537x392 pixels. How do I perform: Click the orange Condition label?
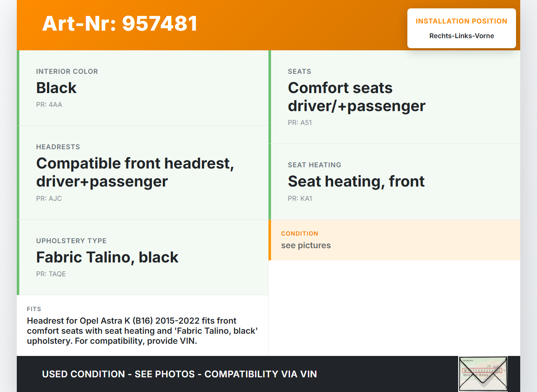tap(300, 234)
